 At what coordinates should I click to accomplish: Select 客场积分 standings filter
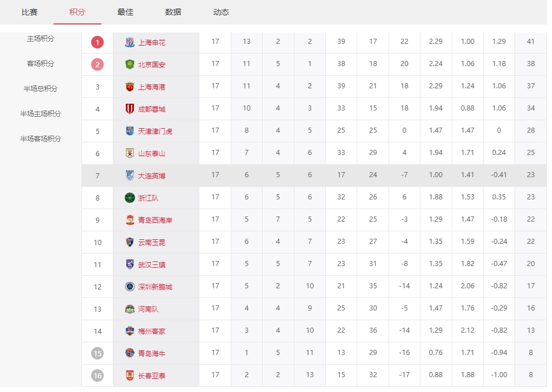41,64
